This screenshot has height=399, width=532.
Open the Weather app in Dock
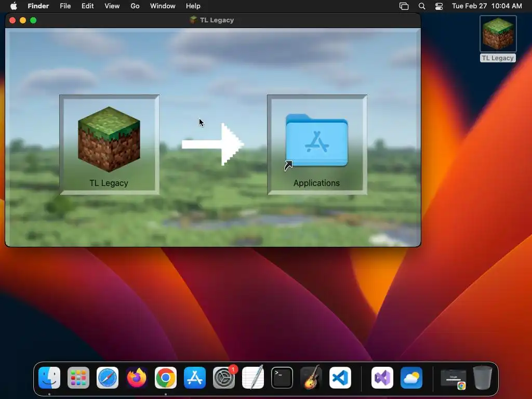(x=411, y=378)
